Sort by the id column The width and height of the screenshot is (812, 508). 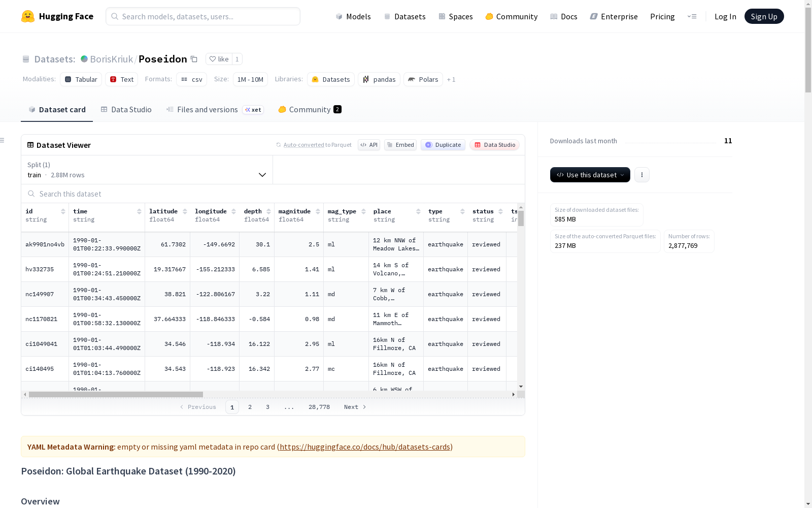pos(63,211)
